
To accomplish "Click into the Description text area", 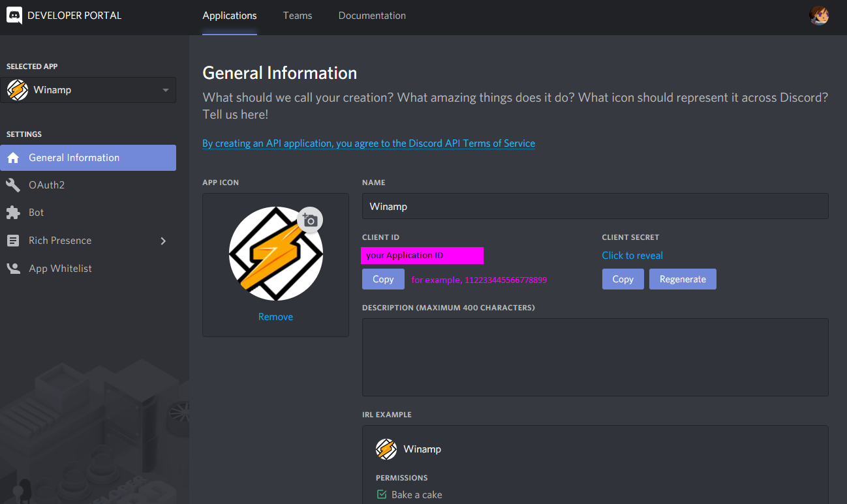I will pos(595,357).
